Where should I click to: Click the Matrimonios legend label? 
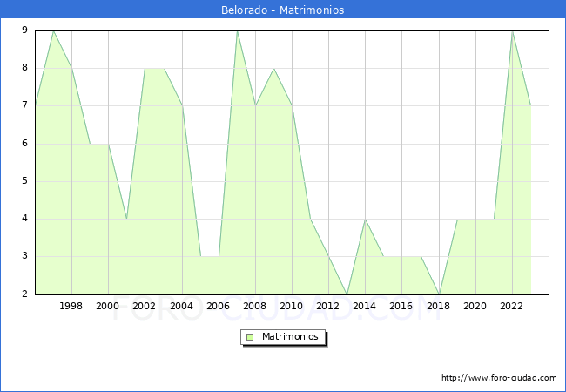[x=289, y=336]
